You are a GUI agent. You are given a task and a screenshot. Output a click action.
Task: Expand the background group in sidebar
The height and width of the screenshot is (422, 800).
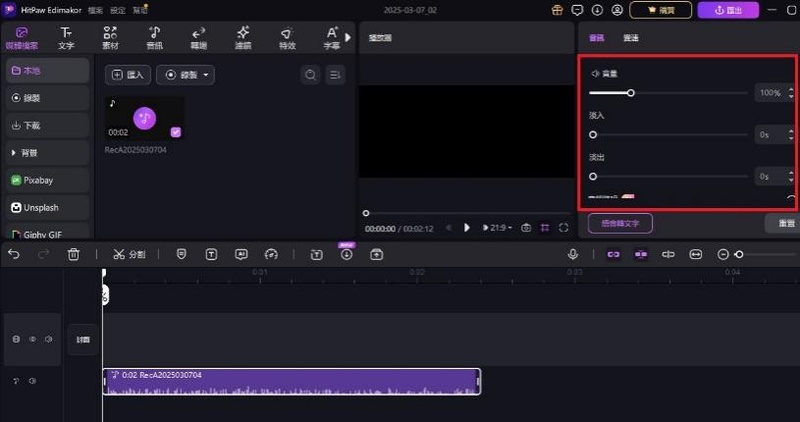pyautogui.click(x=47, y=153)
